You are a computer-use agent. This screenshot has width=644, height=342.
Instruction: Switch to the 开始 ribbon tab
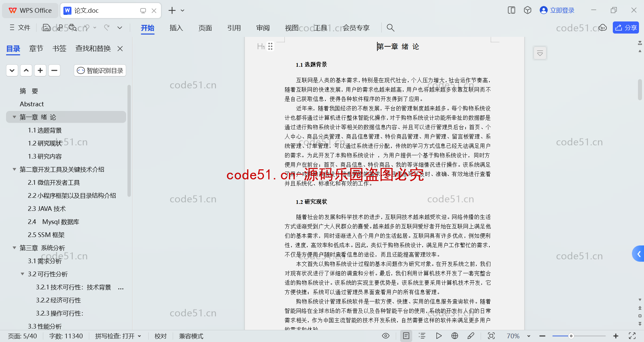pyautogui.click(x=148, y=28)
